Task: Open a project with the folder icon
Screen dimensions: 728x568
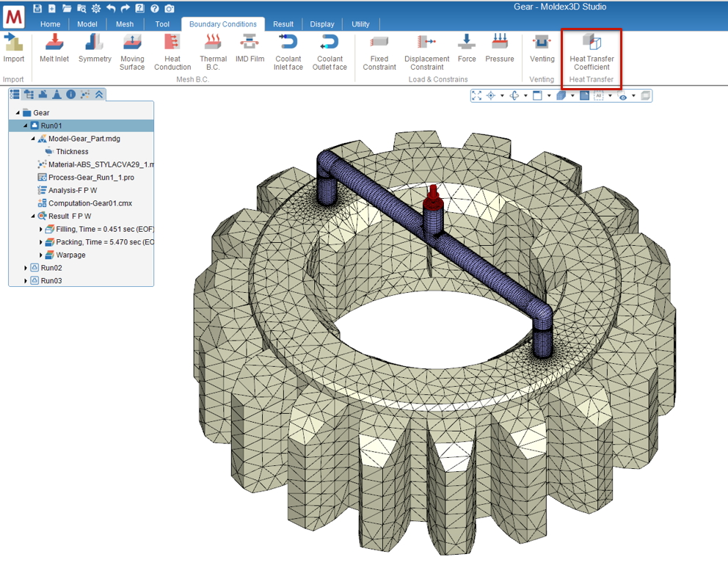Action: [67, 8]
